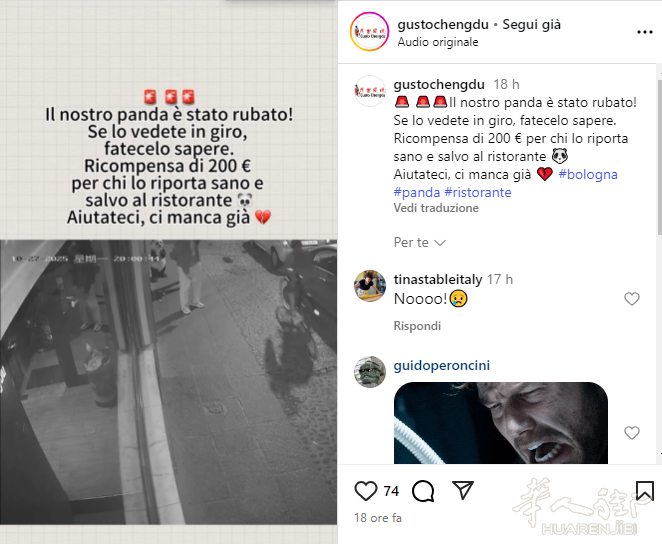
Task: Open the #panda hashtag
Action: (x=417, y=192)
